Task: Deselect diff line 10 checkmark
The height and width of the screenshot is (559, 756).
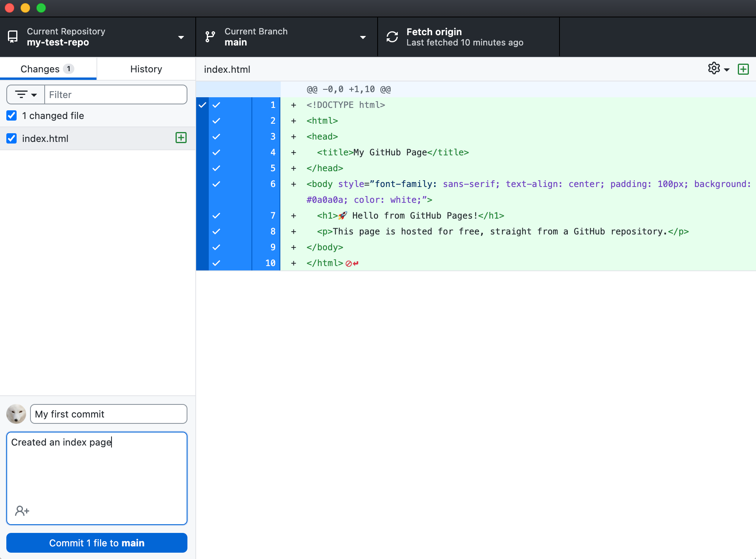Action: pyautogui.click(x=216, y=263)
